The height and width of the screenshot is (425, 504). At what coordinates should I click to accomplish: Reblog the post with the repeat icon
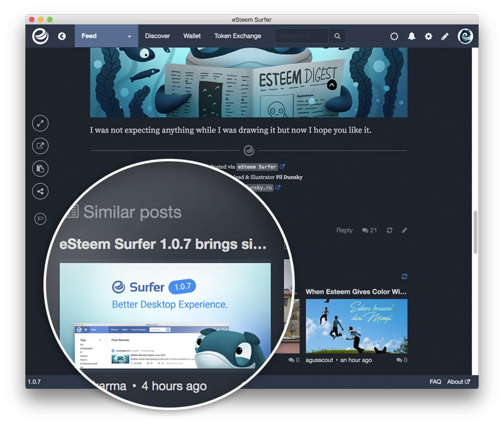(x=390, y=230)
